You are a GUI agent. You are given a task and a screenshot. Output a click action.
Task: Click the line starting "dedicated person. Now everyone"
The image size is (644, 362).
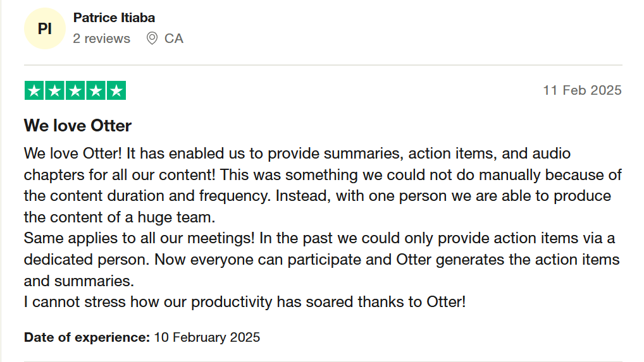pos(321,260)
